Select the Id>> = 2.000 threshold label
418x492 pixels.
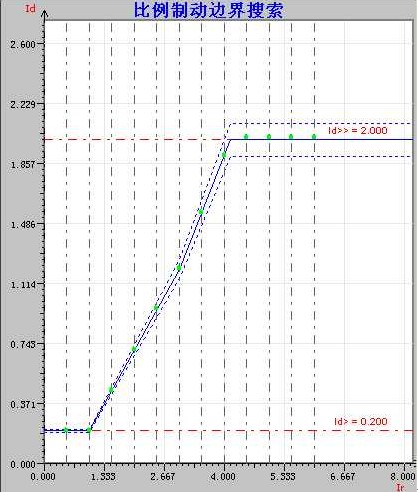pos(358,130)
